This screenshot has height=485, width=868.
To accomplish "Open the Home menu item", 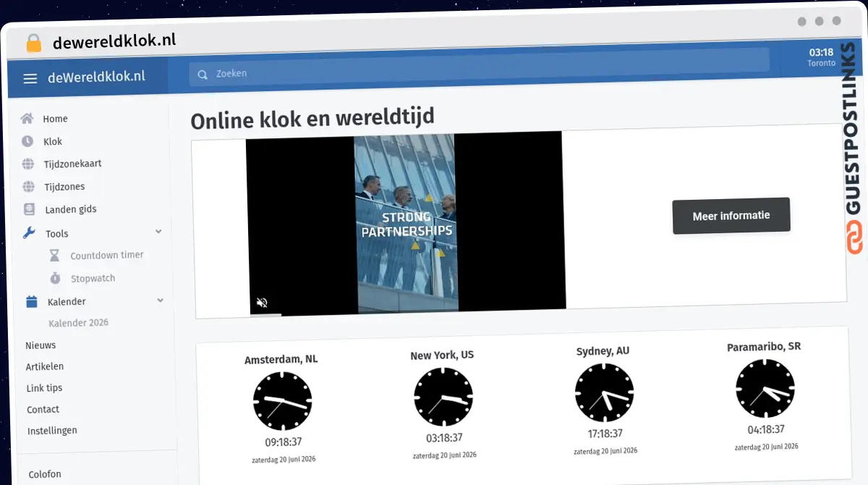I will tap(55, 119).
